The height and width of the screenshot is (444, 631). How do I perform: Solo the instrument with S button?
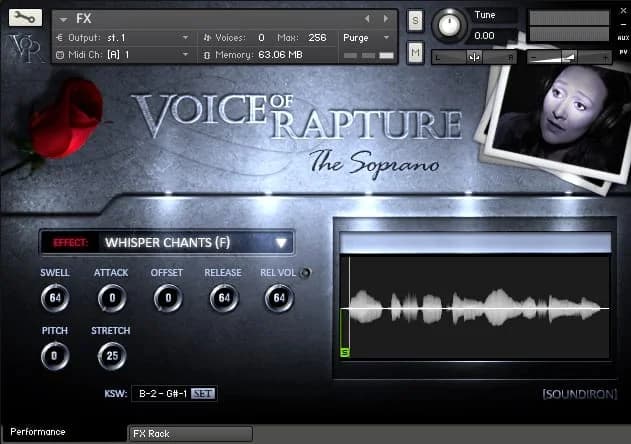pyautogui.click(x=415, y=20)
